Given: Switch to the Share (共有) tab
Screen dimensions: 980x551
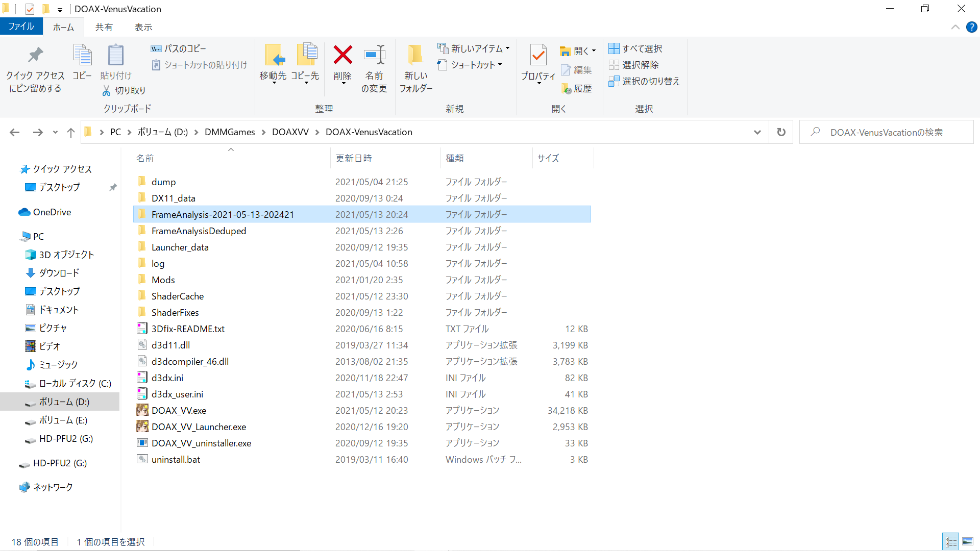Looking at the screenshot, I should (104, 28).
